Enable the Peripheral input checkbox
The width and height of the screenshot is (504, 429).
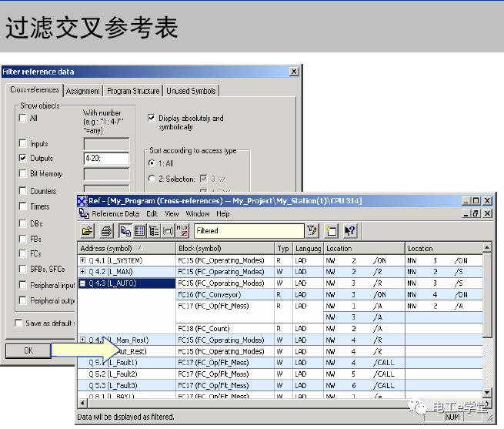click(x=23, y=285)
